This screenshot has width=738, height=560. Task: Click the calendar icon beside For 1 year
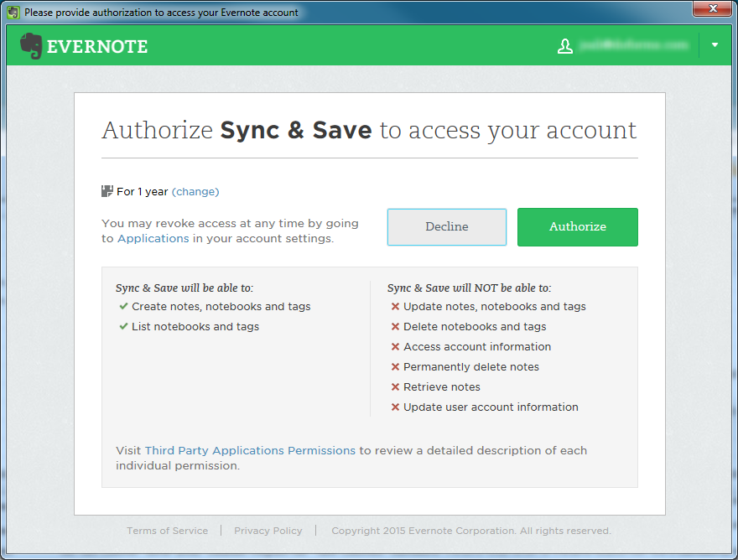coord(107,191)
